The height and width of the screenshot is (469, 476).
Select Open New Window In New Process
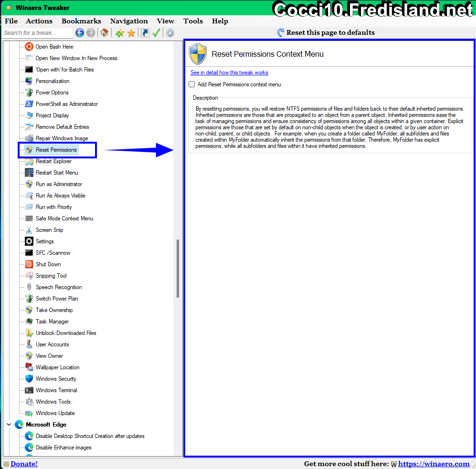coord(76,58)
